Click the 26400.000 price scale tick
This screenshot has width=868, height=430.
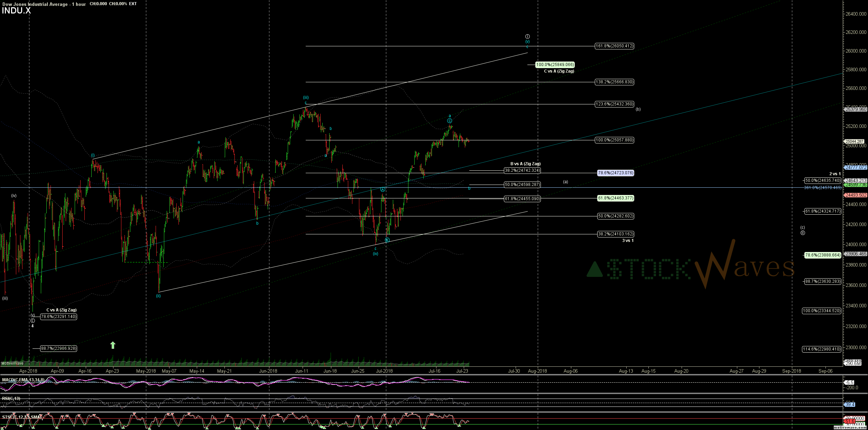click(x=856, y=14)
